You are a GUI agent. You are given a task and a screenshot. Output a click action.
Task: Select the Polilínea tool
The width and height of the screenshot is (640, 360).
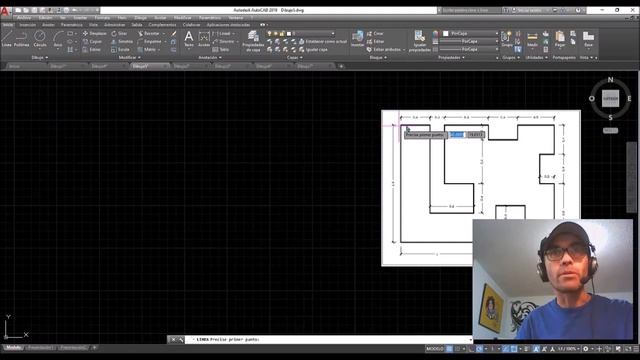[x=22, y=39]
